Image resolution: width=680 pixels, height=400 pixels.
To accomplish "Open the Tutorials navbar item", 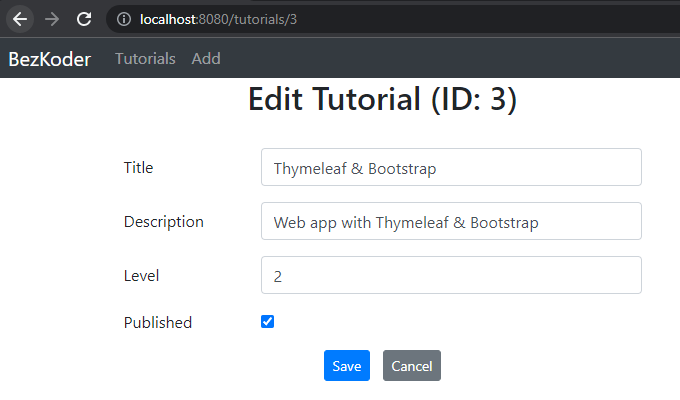I will (145, 59).
